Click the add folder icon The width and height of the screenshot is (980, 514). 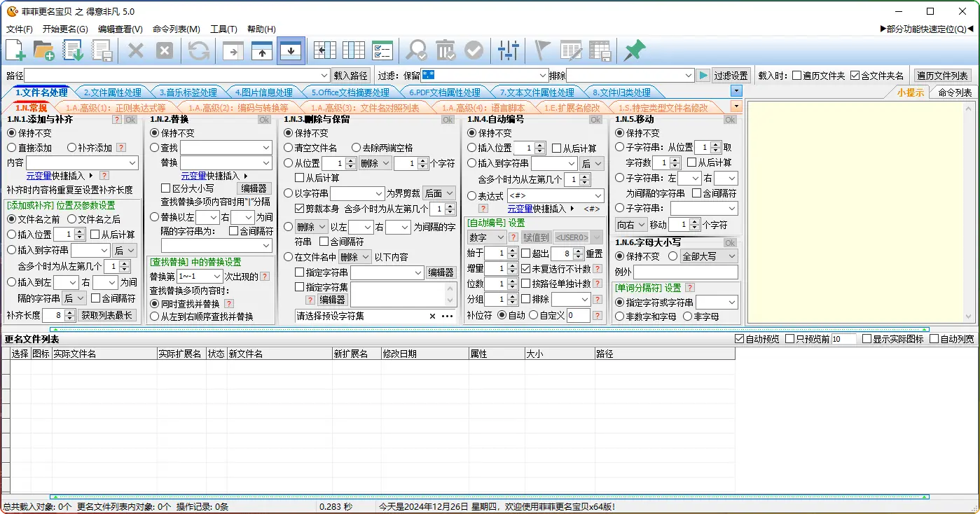click(x=44, y=50)
